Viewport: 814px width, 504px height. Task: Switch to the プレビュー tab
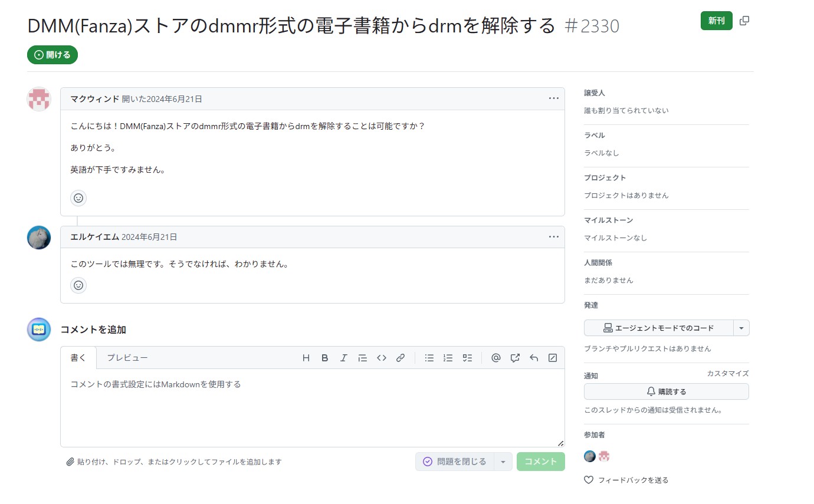click(127, 358)
